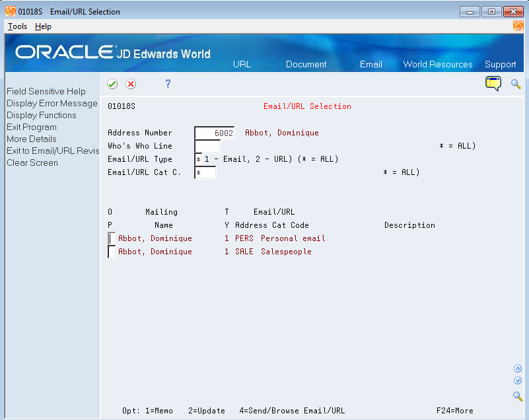Click Field Sensitive Help
Viewport: 529px width, 420px height.
(46, 91)
